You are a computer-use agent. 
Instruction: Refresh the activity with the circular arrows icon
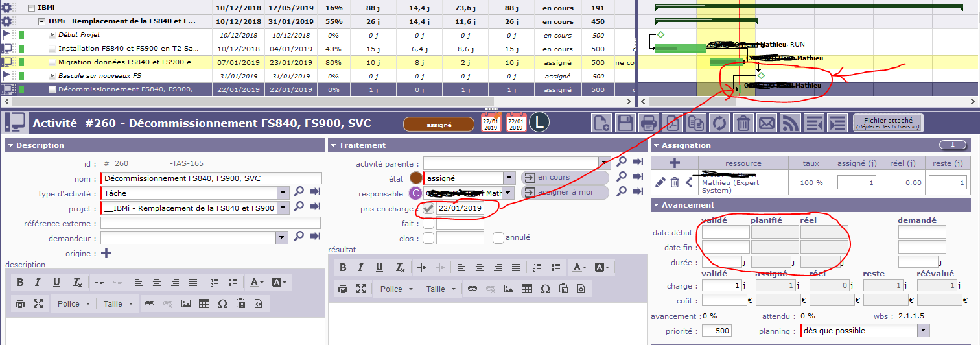click(719, 123)
